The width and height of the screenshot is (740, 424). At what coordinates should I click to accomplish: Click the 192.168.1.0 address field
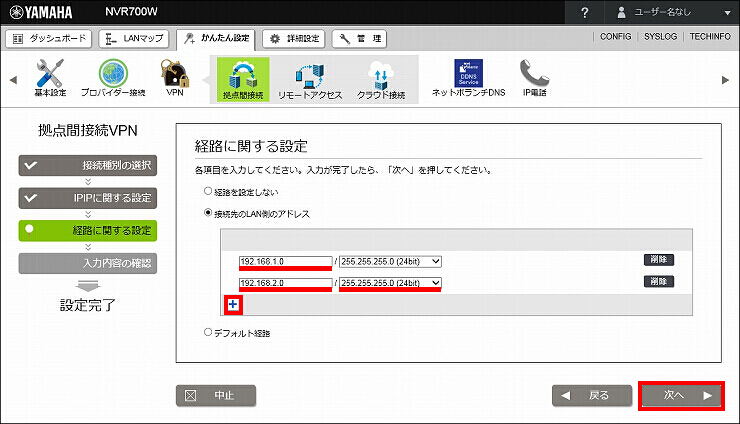286,262
